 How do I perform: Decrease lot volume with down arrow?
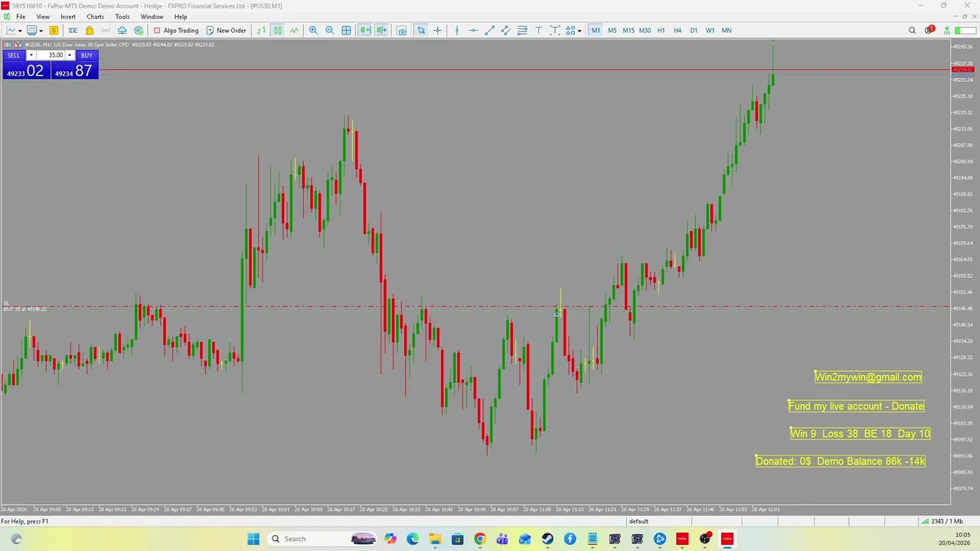[31, 55]
